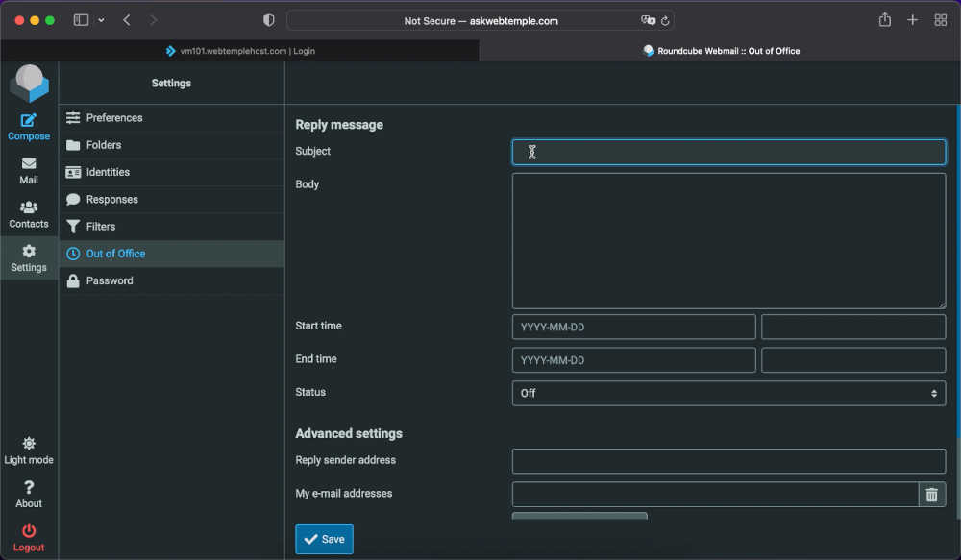
Task: Click the Preferences sliders icon
Action: click(x=73, y=117)
